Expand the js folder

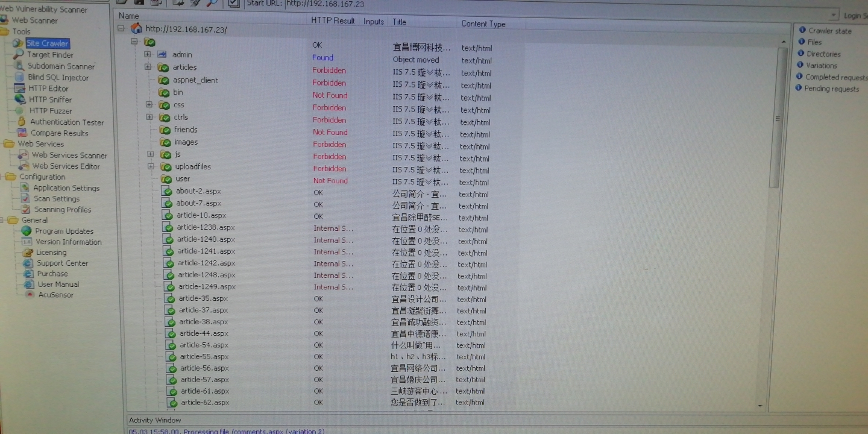151,154
